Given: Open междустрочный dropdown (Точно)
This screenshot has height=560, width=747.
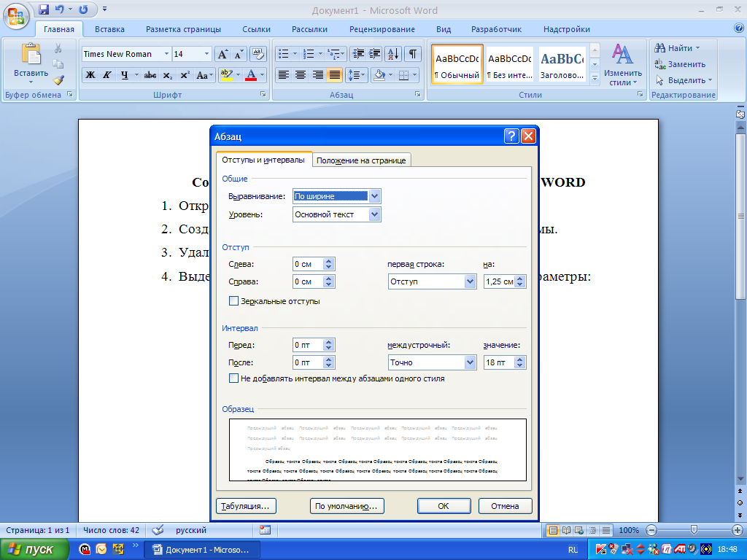Looking at the screenshot, I should coord(471,362).
